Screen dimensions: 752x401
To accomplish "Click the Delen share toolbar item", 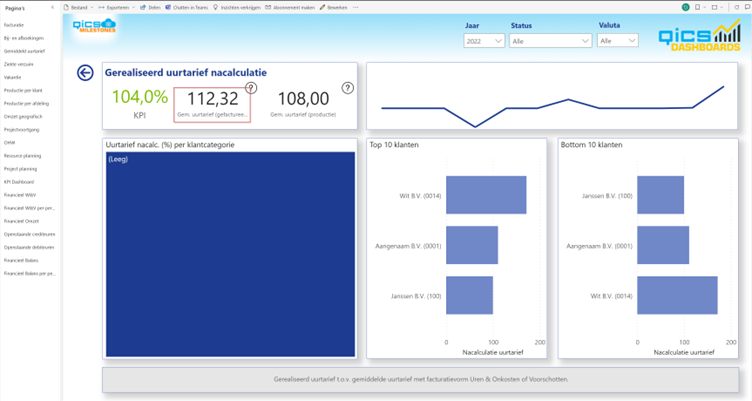I will pos(150,8).
